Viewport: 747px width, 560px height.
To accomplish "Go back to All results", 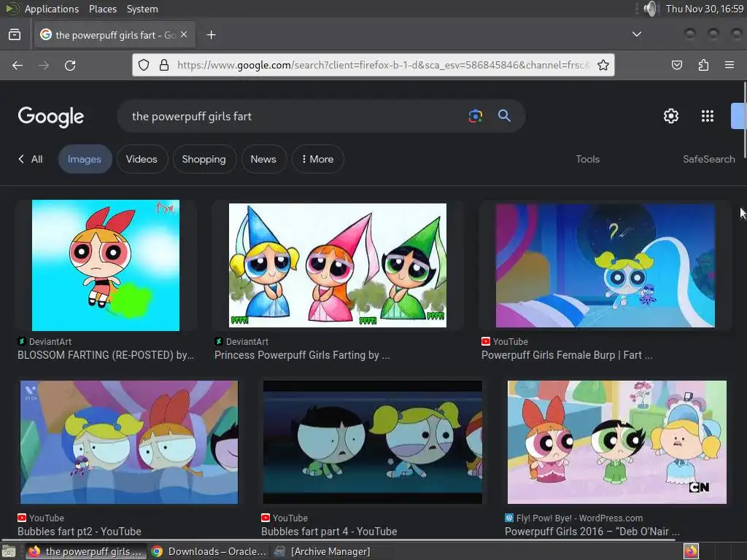I will [31, 159].
